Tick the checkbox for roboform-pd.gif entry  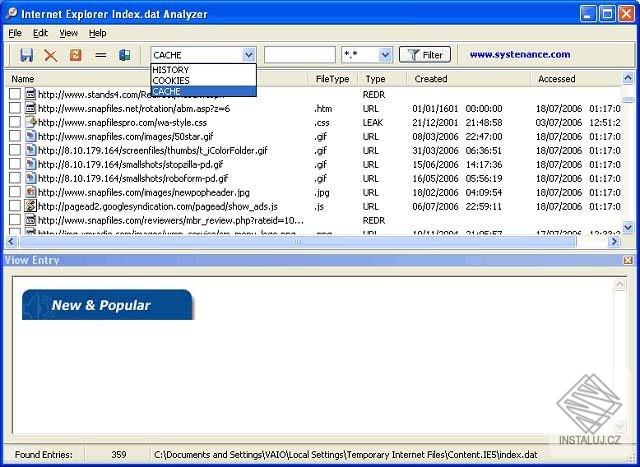pyautogui.click(x=15, y=178)
